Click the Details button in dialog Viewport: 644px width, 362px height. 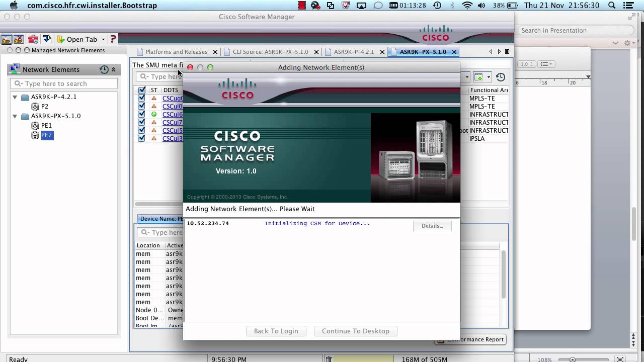432,226
